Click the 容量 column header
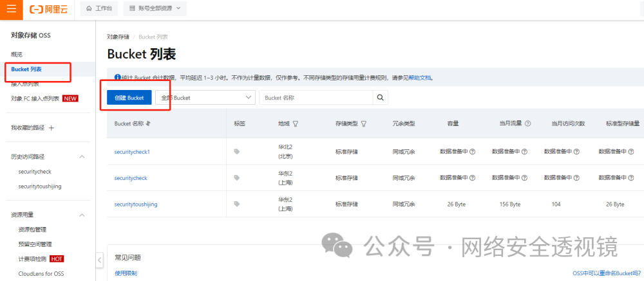The image size is (644, 281). 453,123
